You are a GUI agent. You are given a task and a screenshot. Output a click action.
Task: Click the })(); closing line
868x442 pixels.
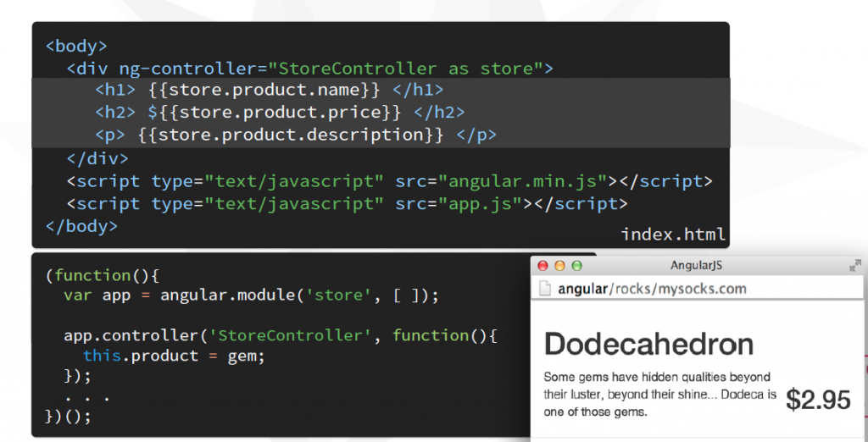coord(68,416)
